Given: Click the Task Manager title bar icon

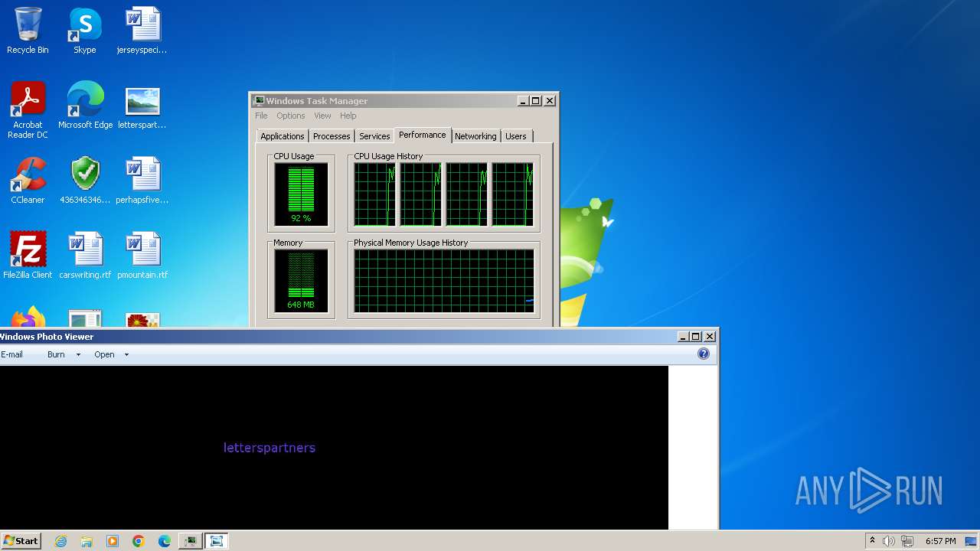Looking at the screenshot, I should pyautogui.click(x=259, y=100).
